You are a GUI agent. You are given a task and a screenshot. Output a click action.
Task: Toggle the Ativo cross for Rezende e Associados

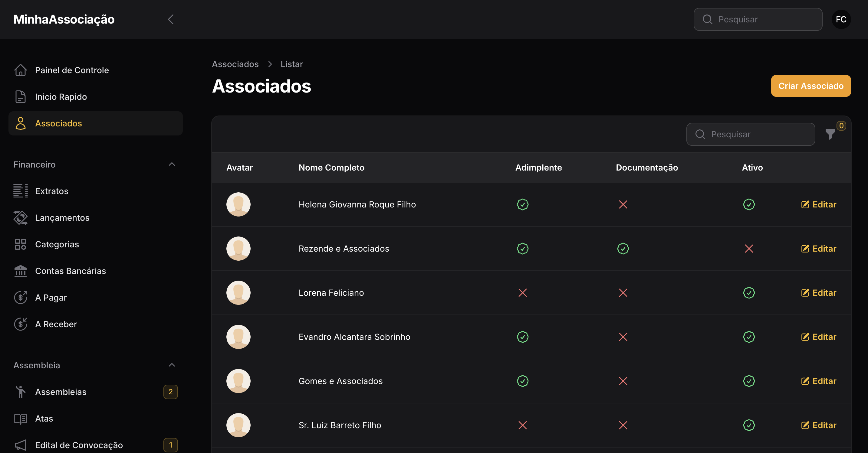tap(749, 249)
